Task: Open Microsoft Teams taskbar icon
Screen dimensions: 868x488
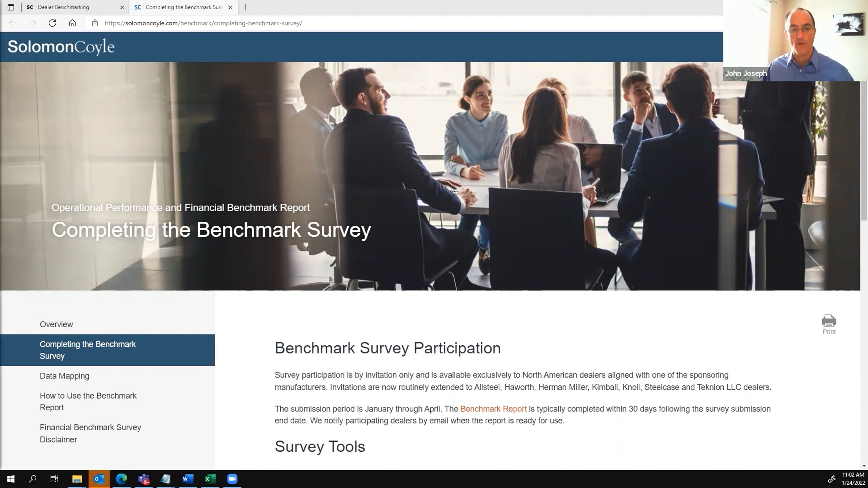Action: point(144,479)
